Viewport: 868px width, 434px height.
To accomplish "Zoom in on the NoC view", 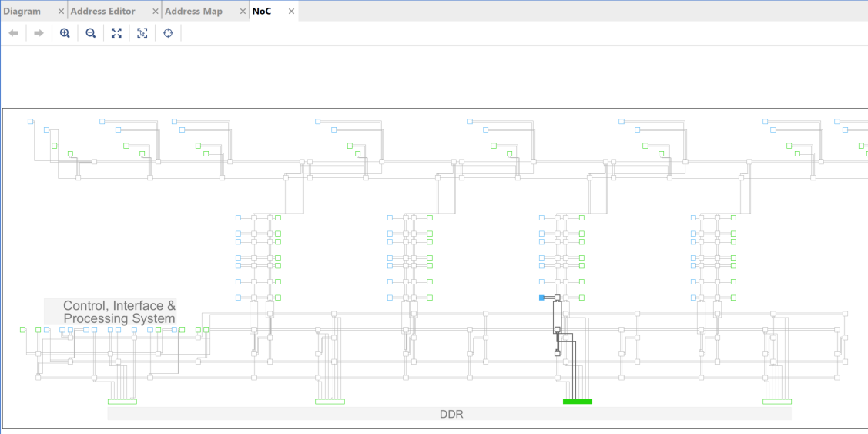I will click(65, 33).
